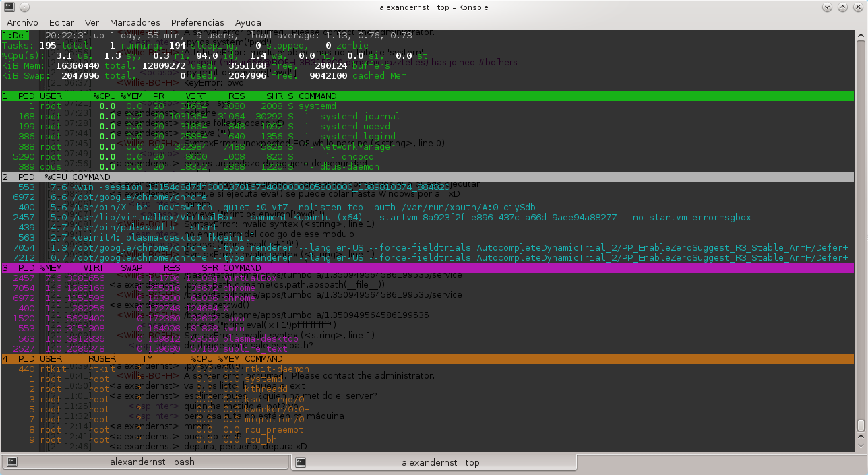This screenshot has width=868, height=475.
Task: Switch to the alexandernst : bash tab
Action: pyautogui.click(x=146, y=462)
